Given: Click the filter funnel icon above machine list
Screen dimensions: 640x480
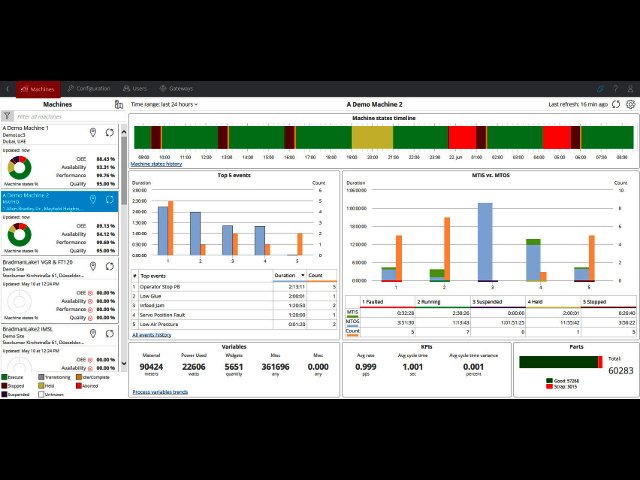Looking at the screenshot, I should (8, 117).
